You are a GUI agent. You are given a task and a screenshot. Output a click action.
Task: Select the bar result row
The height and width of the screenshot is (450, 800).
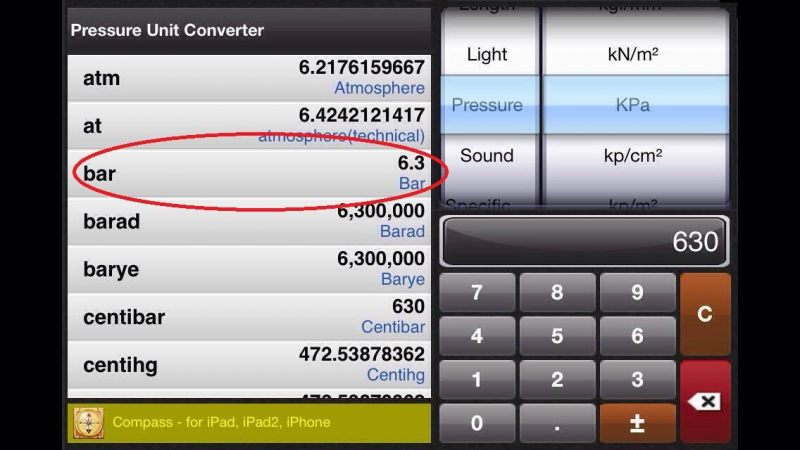coord(249,174)
